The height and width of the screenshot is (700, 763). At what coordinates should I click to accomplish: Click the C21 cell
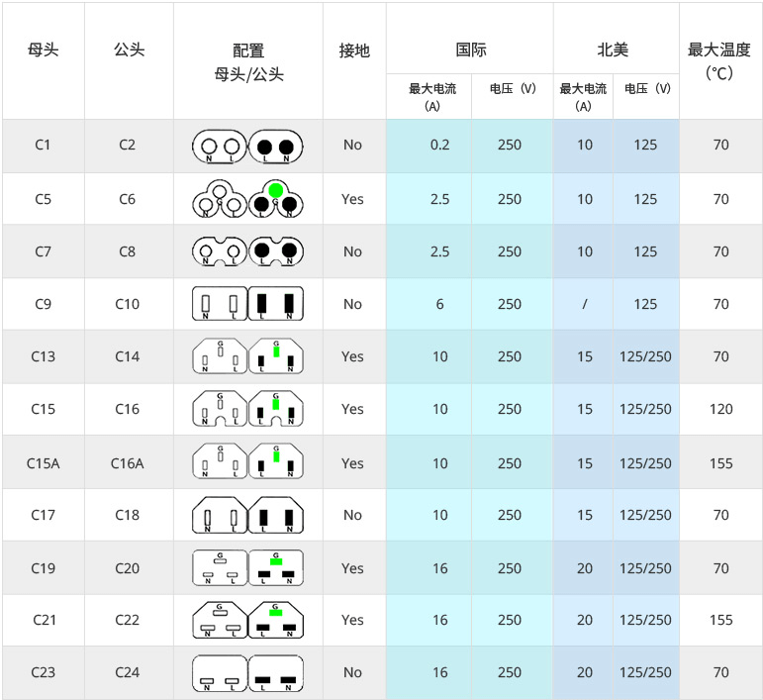point(44,620)
